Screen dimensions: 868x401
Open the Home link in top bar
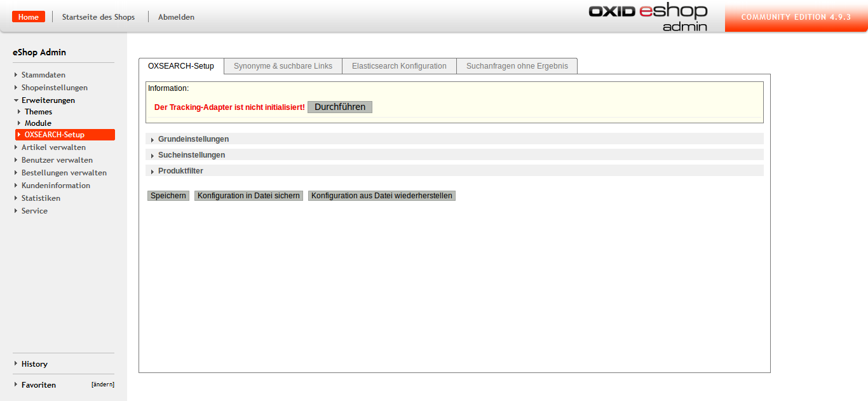click(x=29, y=17)
